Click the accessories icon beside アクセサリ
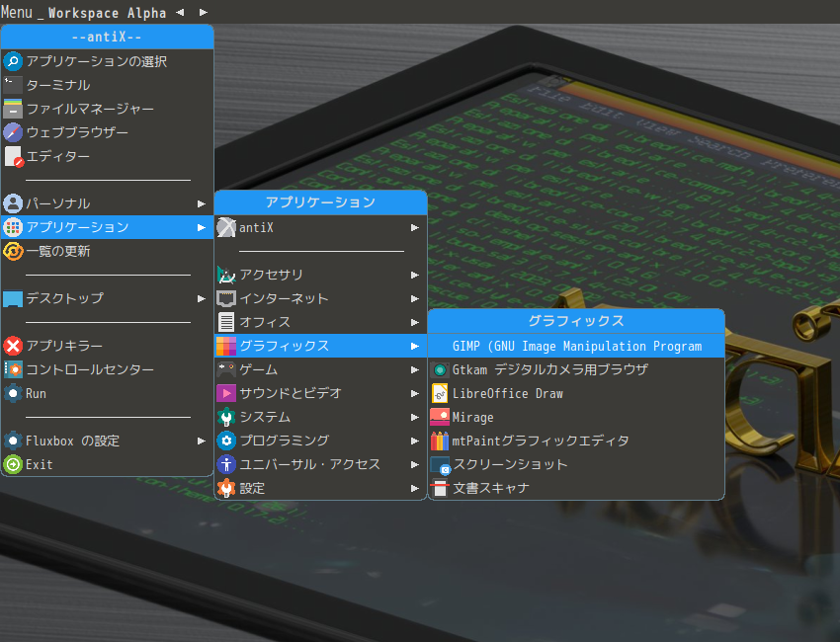This screenshot has height=642, width=840. (x=226, y=275)
